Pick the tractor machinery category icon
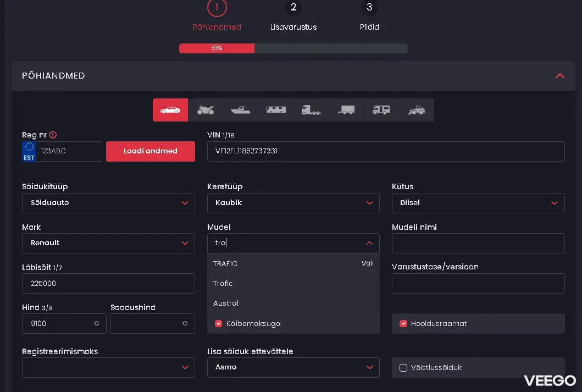582x392 pixels. (416, 110)
